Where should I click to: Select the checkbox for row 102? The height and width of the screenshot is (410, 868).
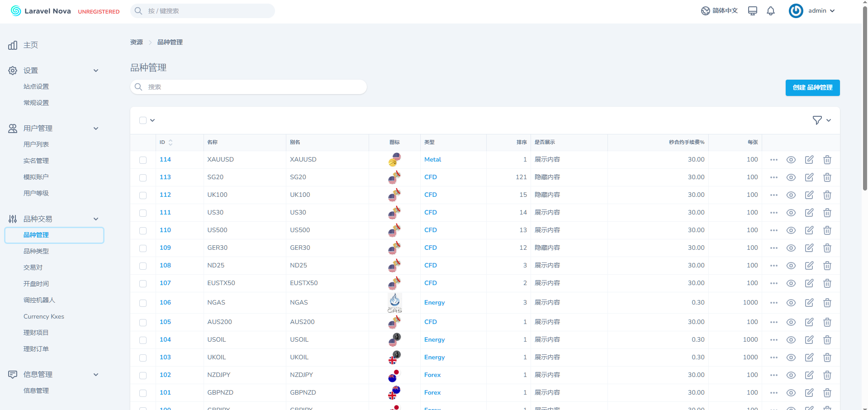[x=143, y=375]
